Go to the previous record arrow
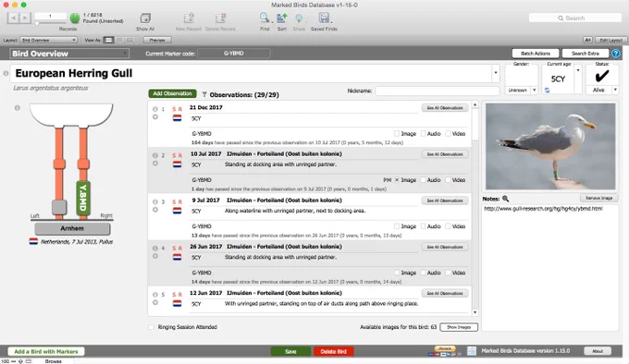Viewport: 629px width, 364px height. [13, 18]
